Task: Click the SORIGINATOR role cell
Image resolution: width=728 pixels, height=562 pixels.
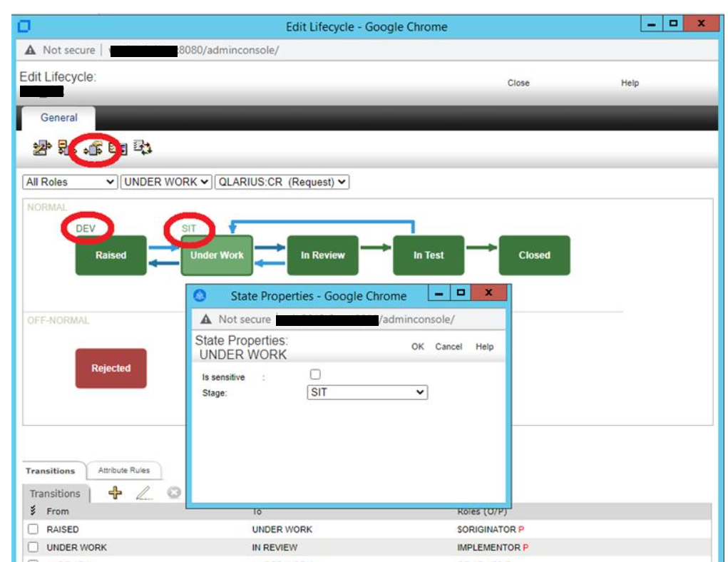Action: coord(491,529)
